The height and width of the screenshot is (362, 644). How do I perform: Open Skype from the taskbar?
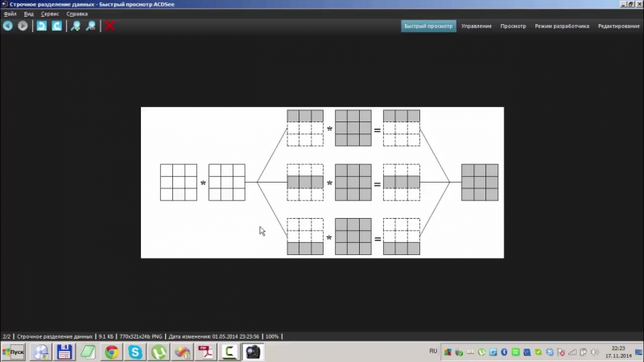click(135, 352)
